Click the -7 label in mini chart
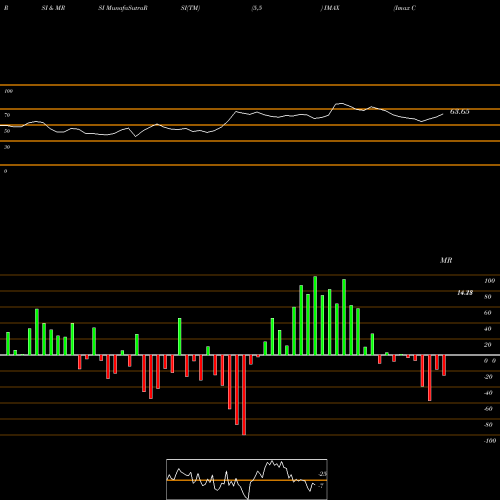Screen dimensions: 500x500 (321, 486)
